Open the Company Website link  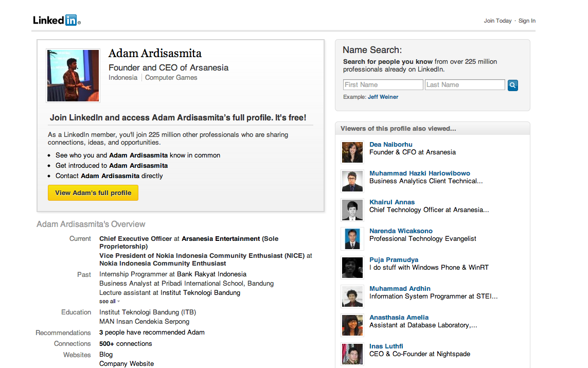point(127,364)
